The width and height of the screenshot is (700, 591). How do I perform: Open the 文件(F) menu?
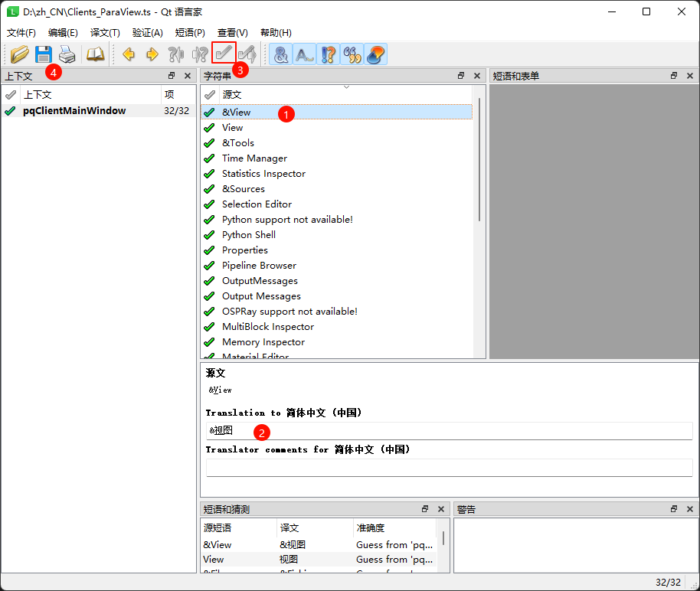point(21,33)
